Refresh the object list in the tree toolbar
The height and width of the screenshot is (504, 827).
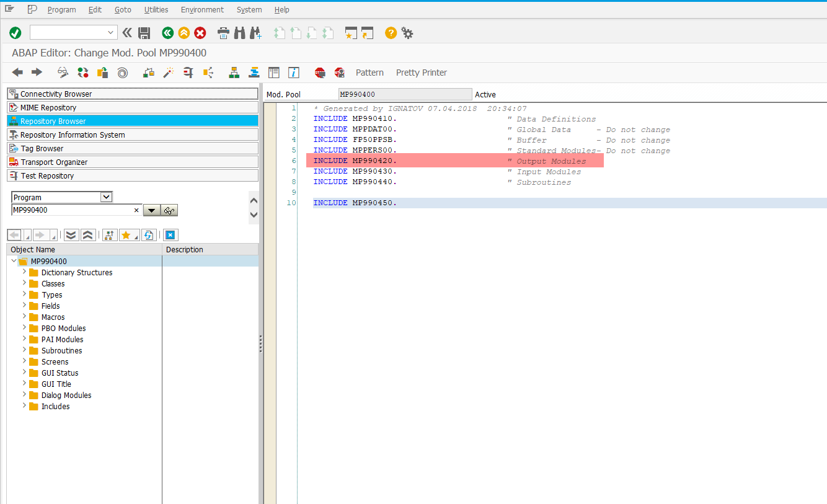click(148, 235)
